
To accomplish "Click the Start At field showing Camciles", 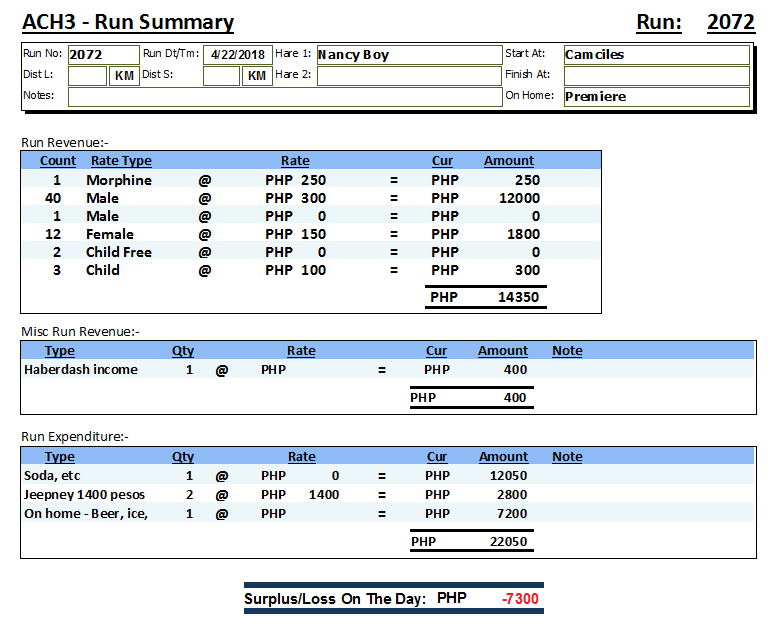I will point(656,55).
